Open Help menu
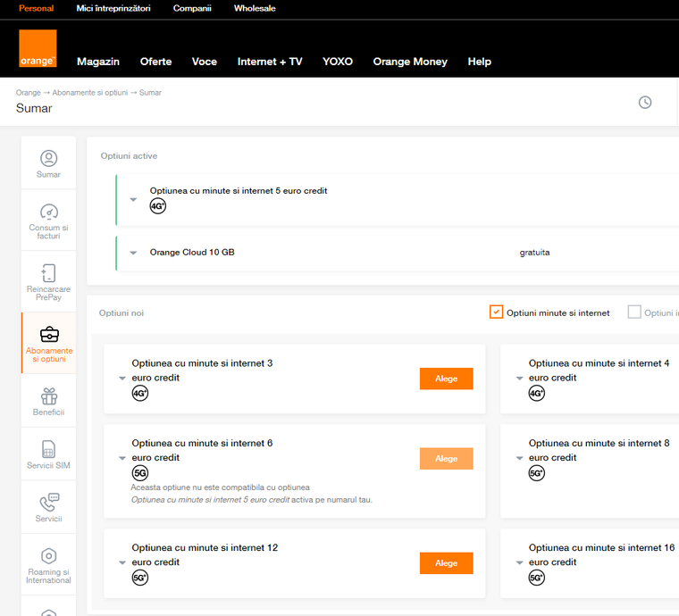679x616 pixels. (480, 62)
